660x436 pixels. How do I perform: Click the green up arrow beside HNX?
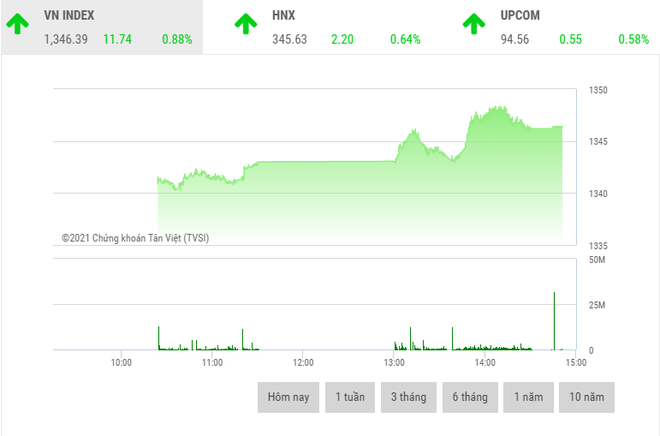[x=244, y=24]
